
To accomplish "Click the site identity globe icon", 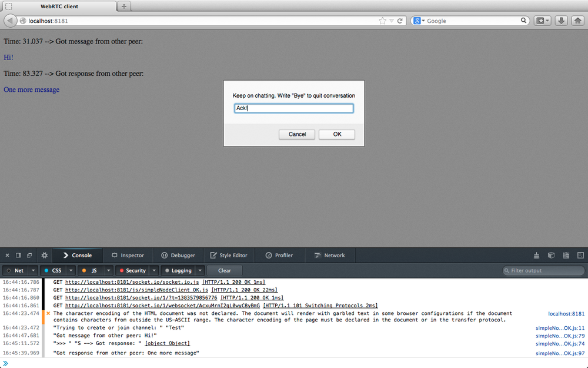I will [x=23, y=21].
